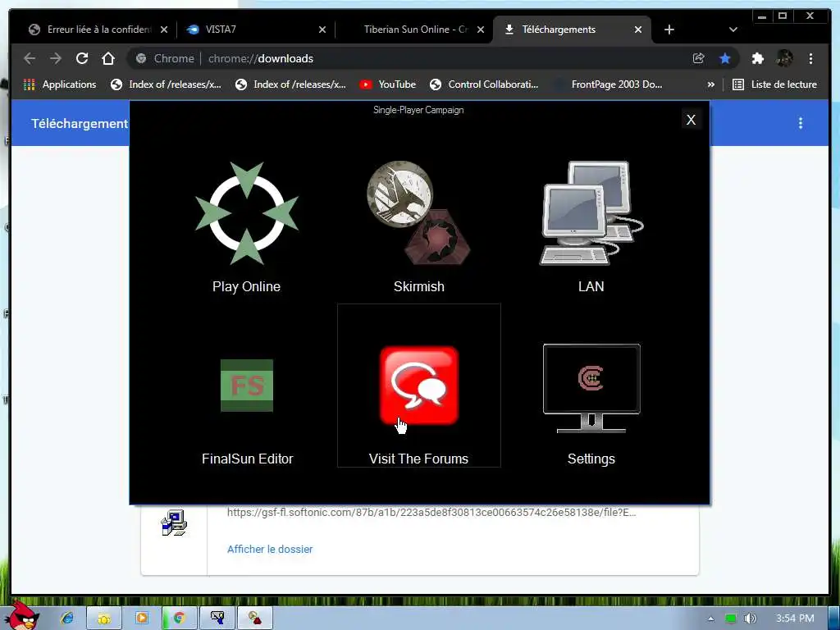Click the 3:54 PM clock
This screenshot has height=630, width=840.
point(795,619)
